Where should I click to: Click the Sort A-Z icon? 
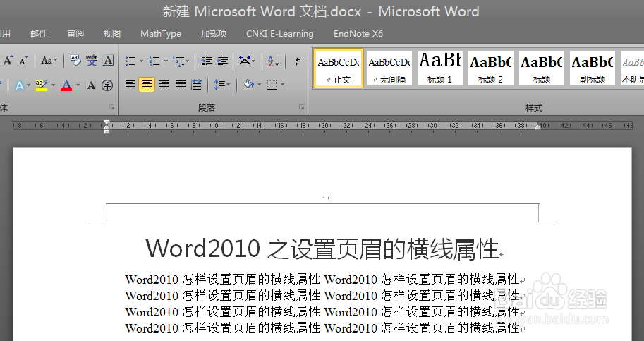(x=274, y=61)
